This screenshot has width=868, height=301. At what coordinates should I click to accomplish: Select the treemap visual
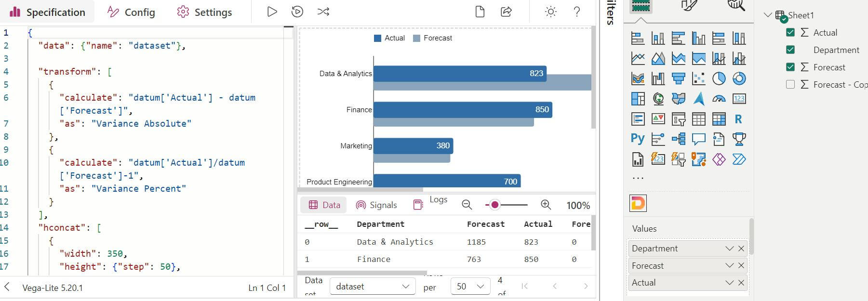click(638, 99)
